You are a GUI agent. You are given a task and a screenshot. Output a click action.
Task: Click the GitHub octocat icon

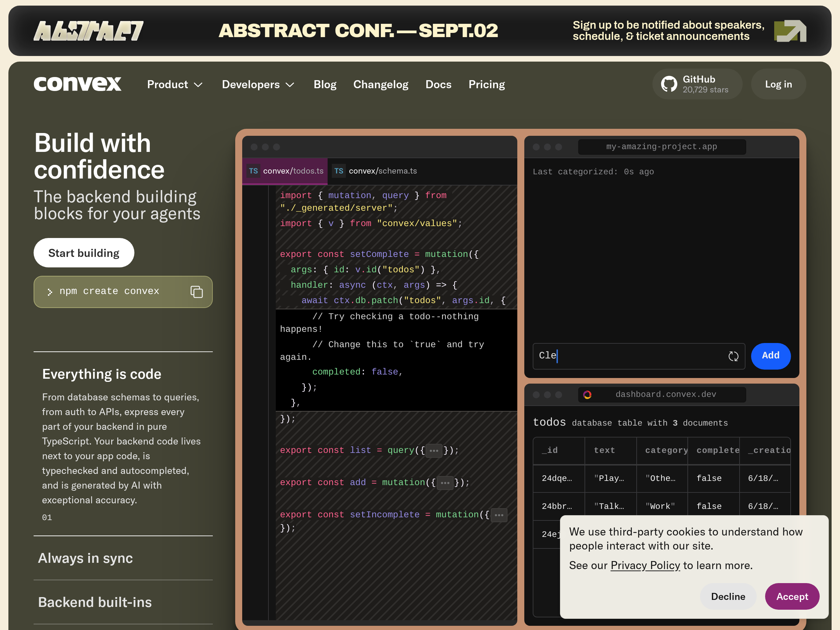669,84
